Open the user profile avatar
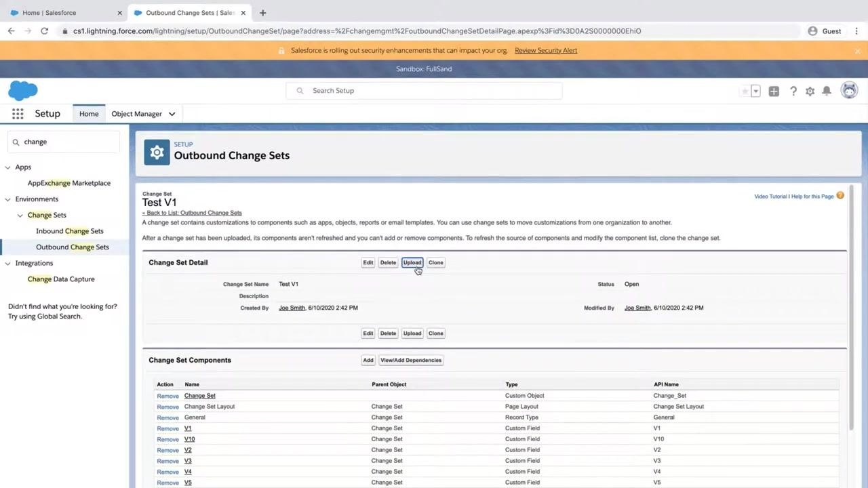Screen dimensions: 868x488 point(849,90)
